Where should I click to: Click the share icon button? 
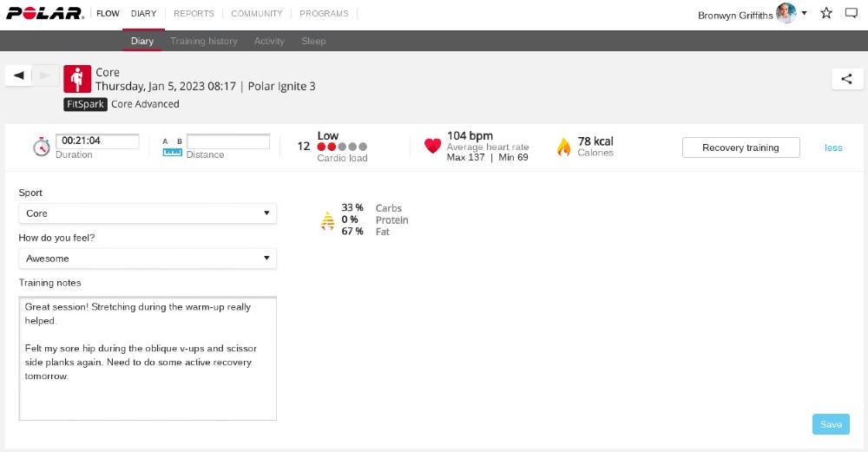[x=846, y=79]
